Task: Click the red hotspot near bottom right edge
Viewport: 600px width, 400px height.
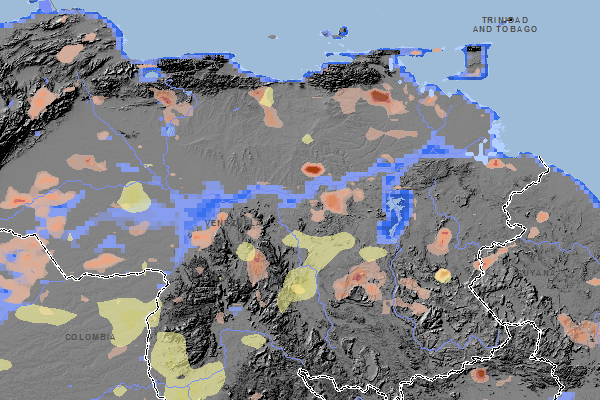Action: tap(480, 375)
